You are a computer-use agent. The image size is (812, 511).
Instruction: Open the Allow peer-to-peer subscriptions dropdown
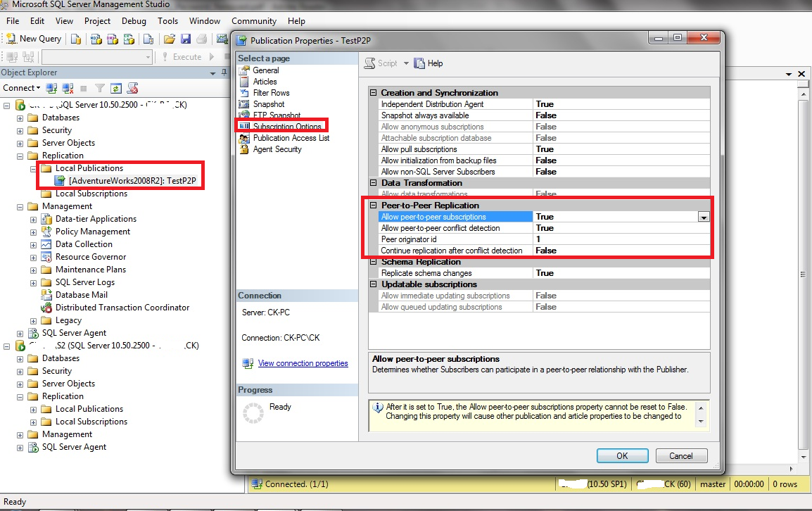tap(704, 217)
